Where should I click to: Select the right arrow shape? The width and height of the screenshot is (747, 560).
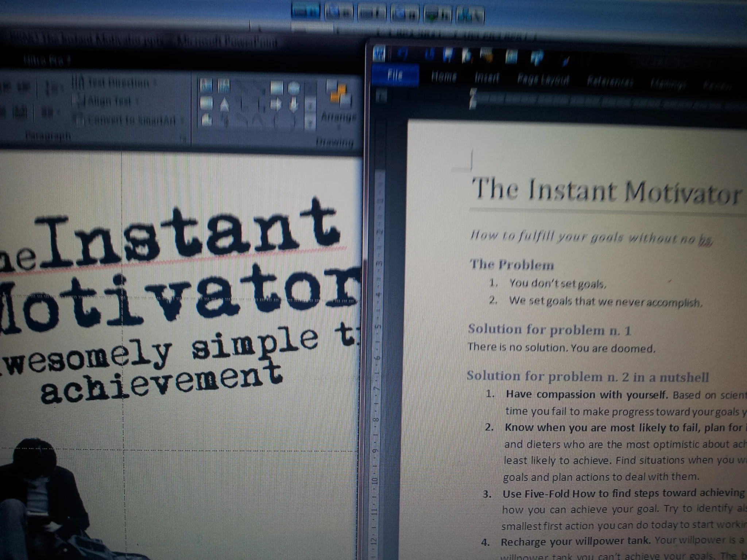[x=276, y=105]
